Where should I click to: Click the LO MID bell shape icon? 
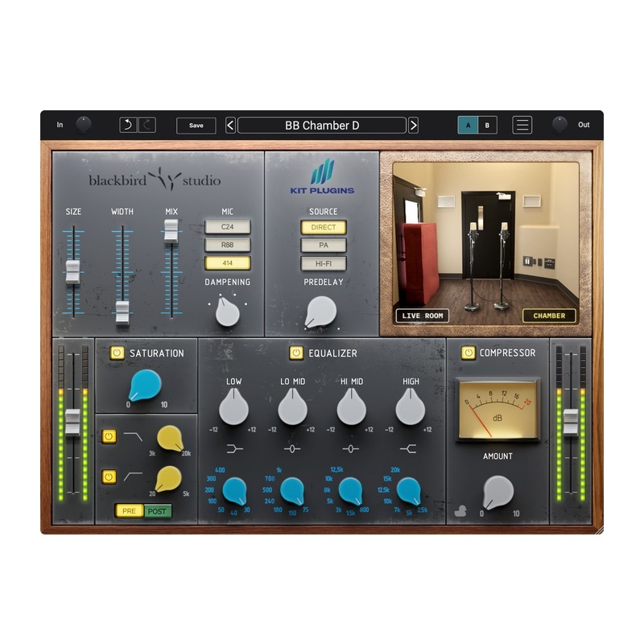[x=292, y=449]
